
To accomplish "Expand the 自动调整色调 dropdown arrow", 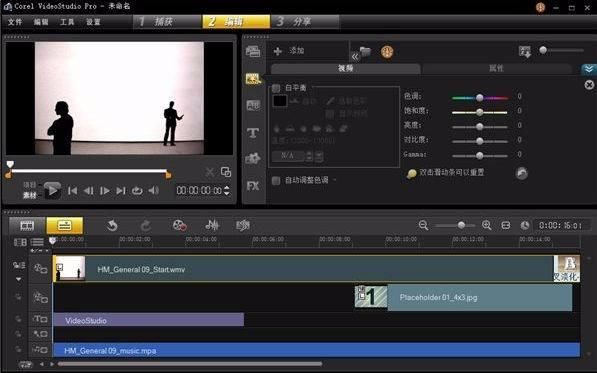I will point(335,180).
